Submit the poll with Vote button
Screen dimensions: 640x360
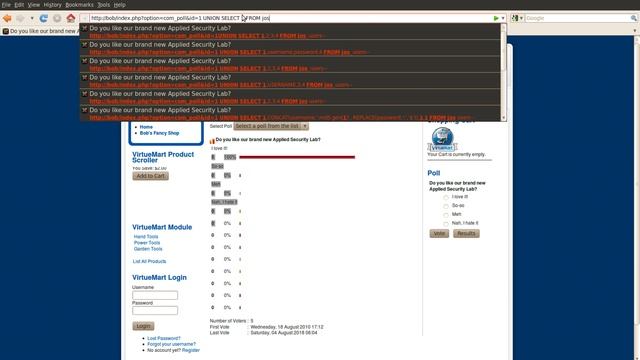(439, 233)
